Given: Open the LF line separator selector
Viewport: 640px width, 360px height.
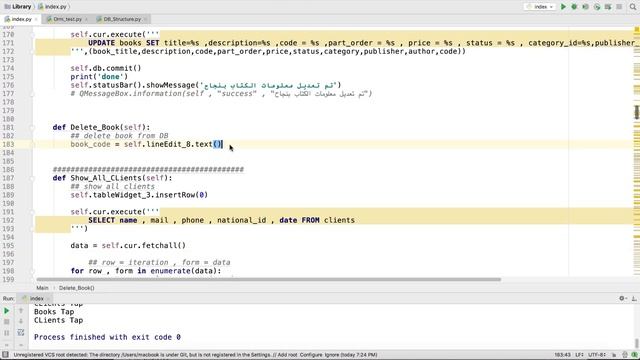Looking at the screenshot, I should click(x=579, y=355).
